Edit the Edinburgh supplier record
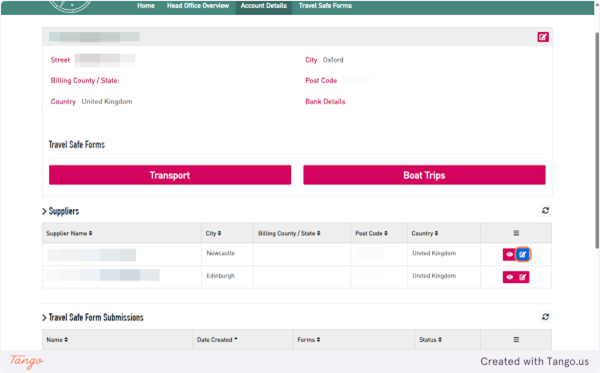 click(x=523, y=277)
